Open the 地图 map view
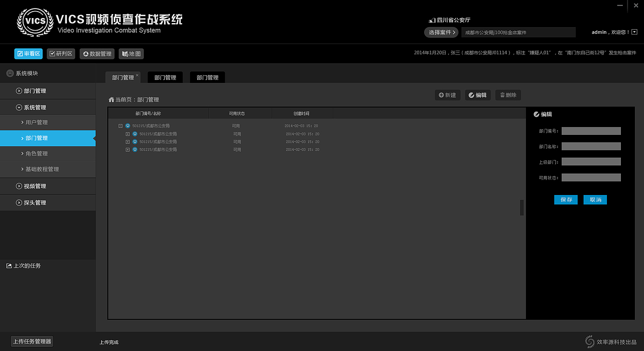Viewport: 644px width, 351px height. point(131,54)
